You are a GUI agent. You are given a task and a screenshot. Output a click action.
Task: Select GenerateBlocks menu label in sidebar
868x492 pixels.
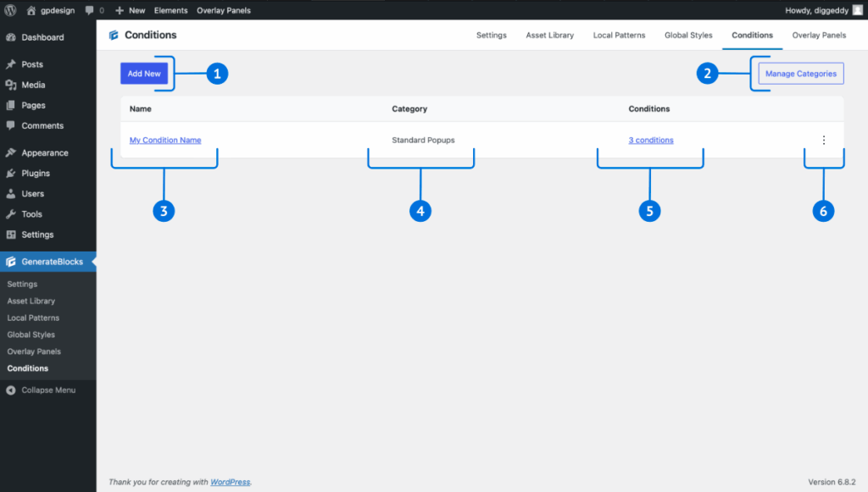[x=52, y=262]
